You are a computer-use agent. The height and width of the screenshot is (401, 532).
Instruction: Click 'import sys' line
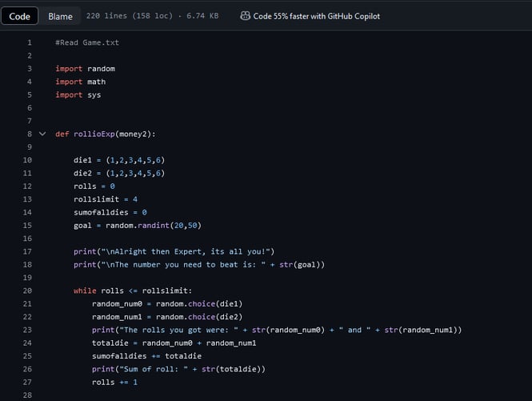[x=78, y=94]
